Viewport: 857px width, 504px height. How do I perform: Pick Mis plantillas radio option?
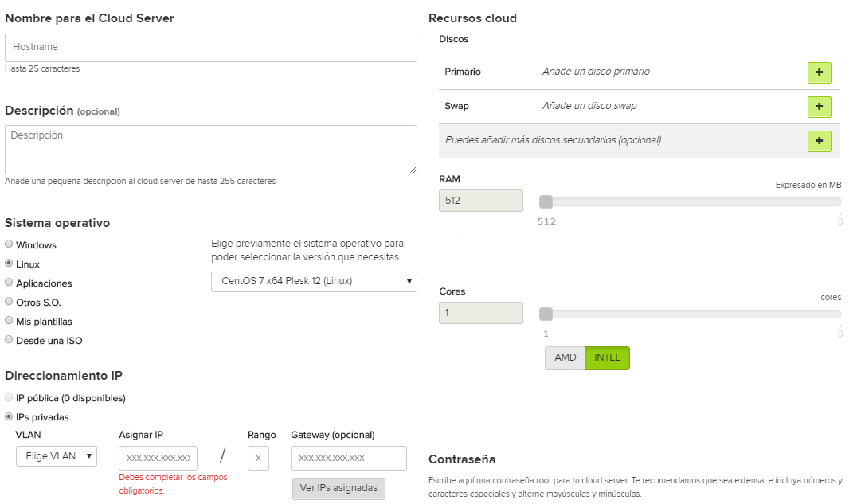click(x=9, y=321)
